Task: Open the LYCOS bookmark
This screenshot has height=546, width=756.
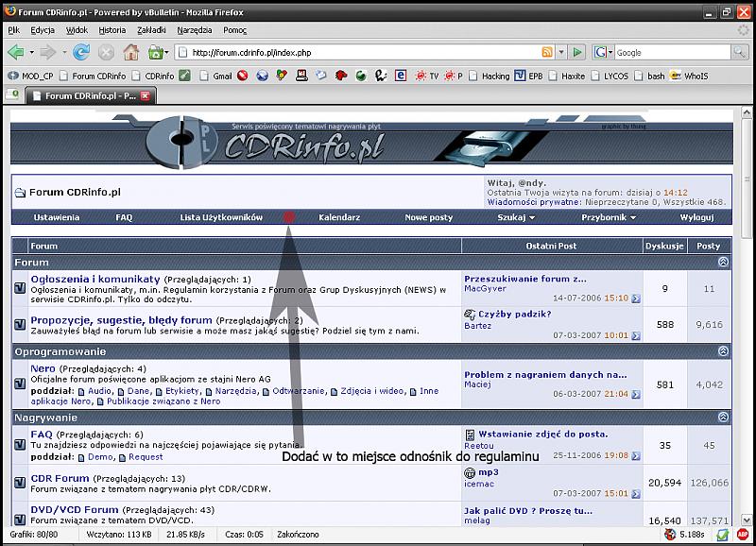Action: [x=610, y=77]
